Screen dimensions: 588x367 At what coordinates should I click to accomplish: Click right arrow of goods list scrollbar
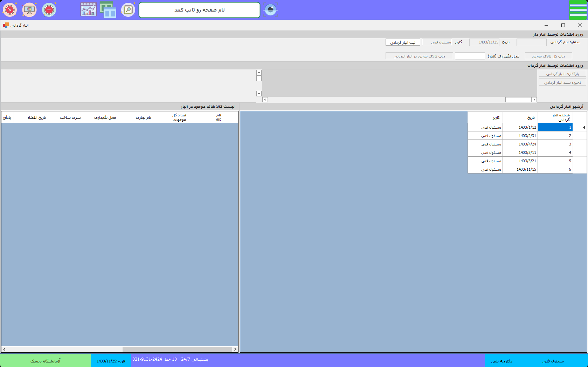pos(235,349)
